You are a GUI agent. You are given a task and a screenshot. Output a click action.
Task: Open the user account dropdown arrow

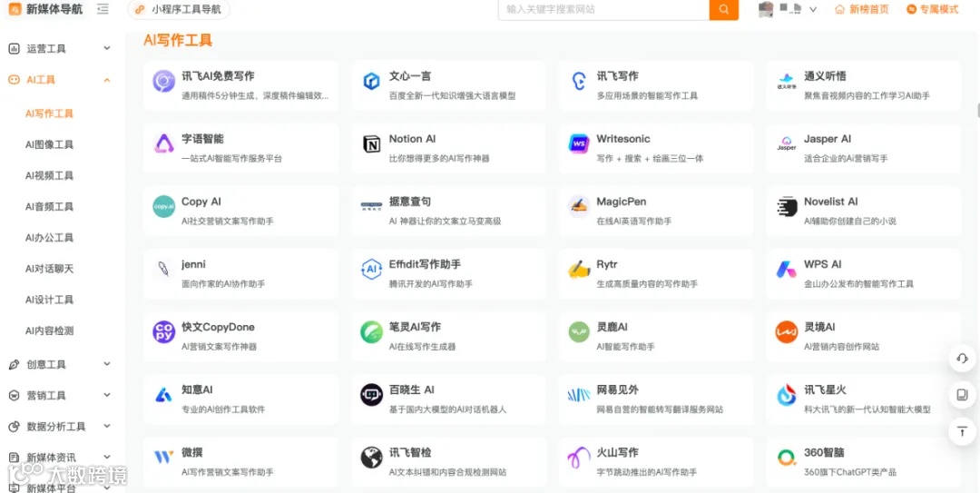point(813,9)
